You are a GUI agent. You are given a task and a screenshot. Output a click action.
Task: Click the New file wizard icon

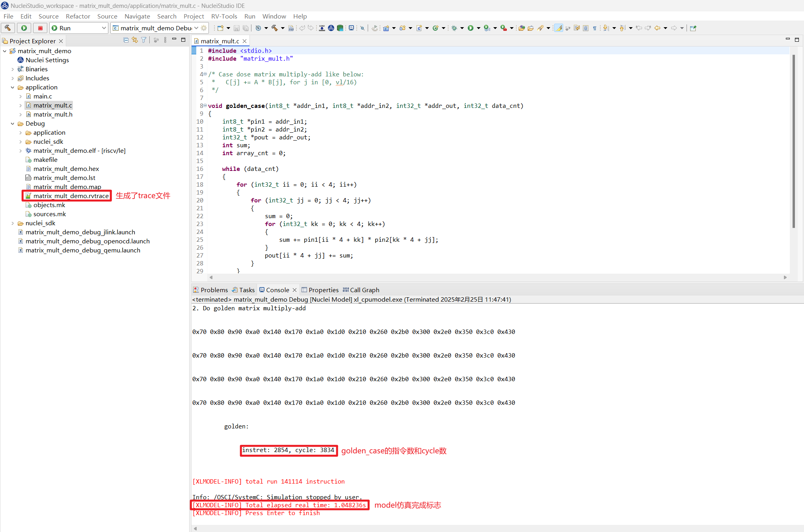(220, 28)
